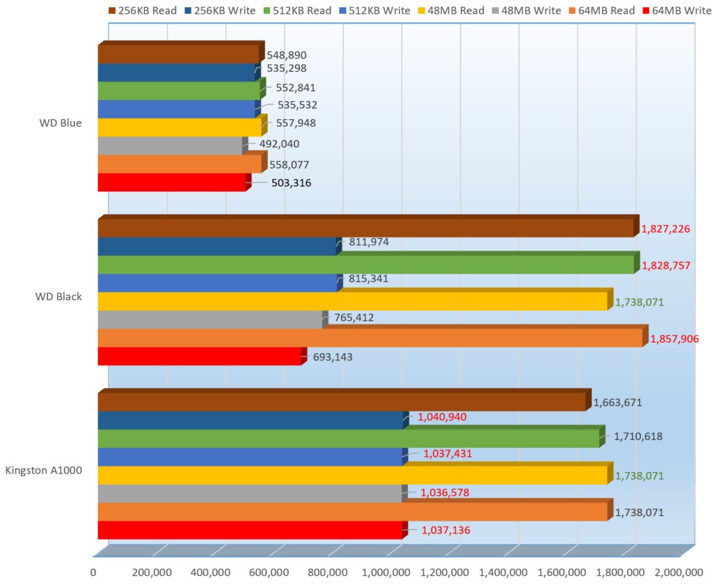This screenshot has height=587, width=728.
Task: Click Kingston A1000's brown 256KB Read bar
Action: (x=341, y=402)
